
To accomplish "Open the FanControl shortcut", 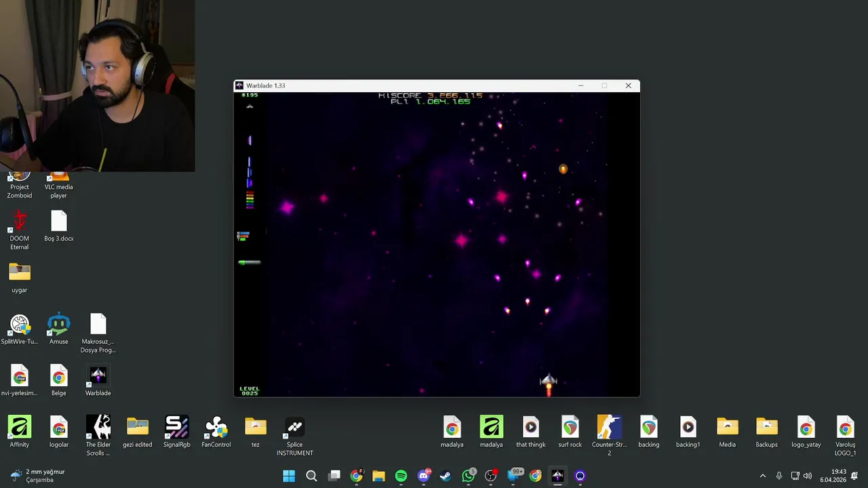I will (x=216, y=432).
